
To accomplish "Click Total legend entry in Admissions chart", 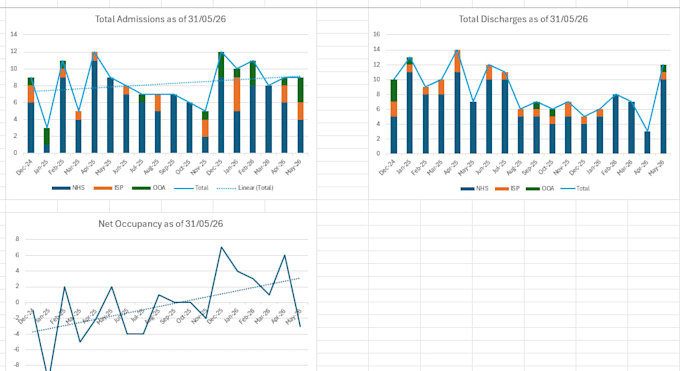I will [x=191, y=188].
